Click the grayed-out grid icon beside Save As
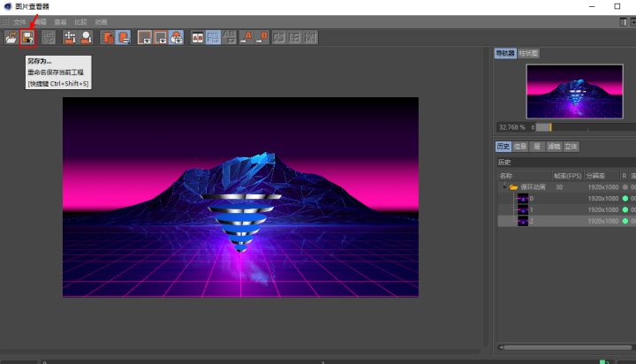Viewport: 636px width, 364px height. (x=49, y=37)
